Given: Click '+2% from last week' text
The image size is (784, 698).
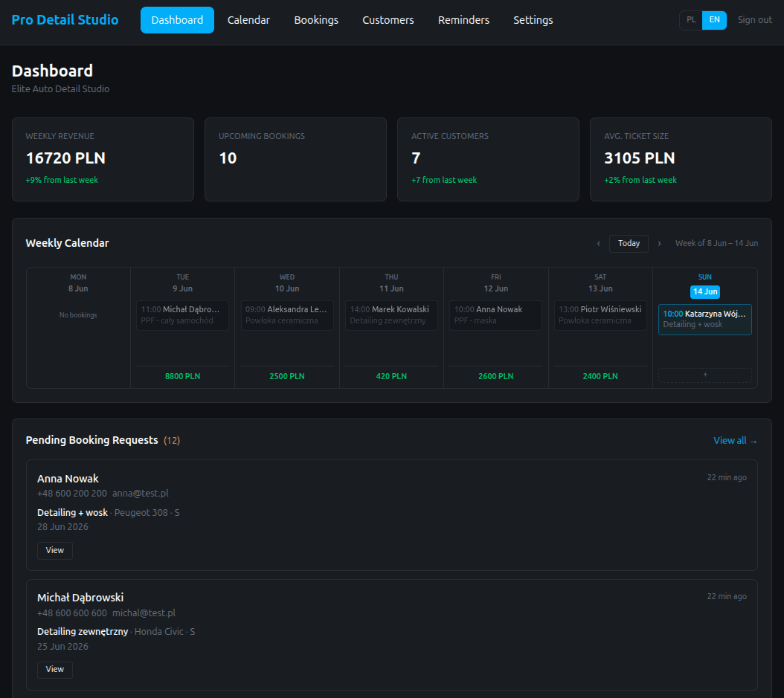Looking at the screenshot, I should [640, 180].
